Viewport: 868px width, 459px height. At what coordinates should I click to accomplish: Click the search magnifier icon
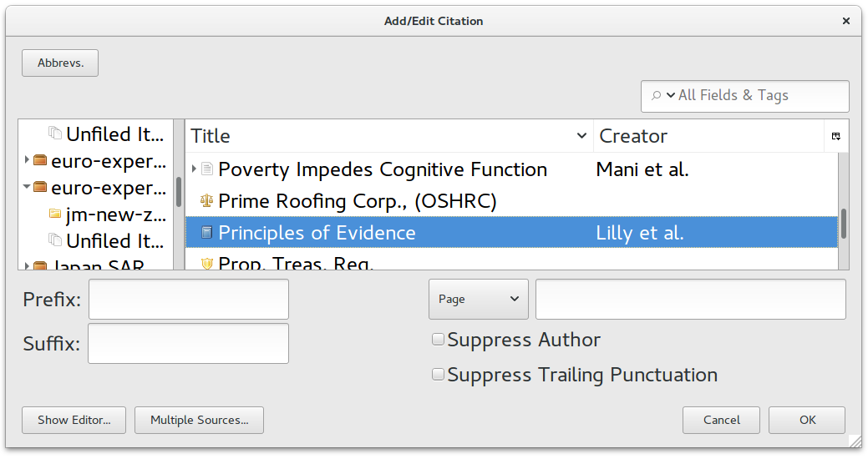(x=656, y=96)
